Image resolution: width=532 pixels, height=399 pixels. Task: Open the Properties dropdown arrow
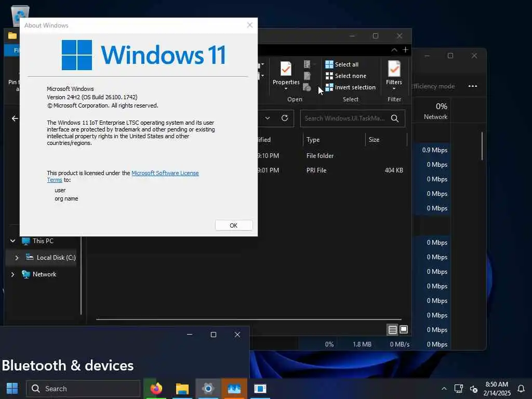click(286, 89)
